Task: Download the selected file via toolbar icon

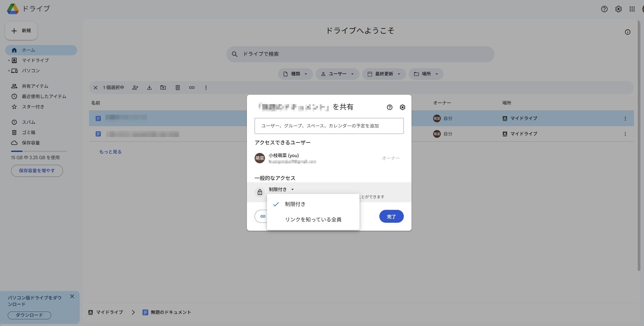Action: point(150,88)
